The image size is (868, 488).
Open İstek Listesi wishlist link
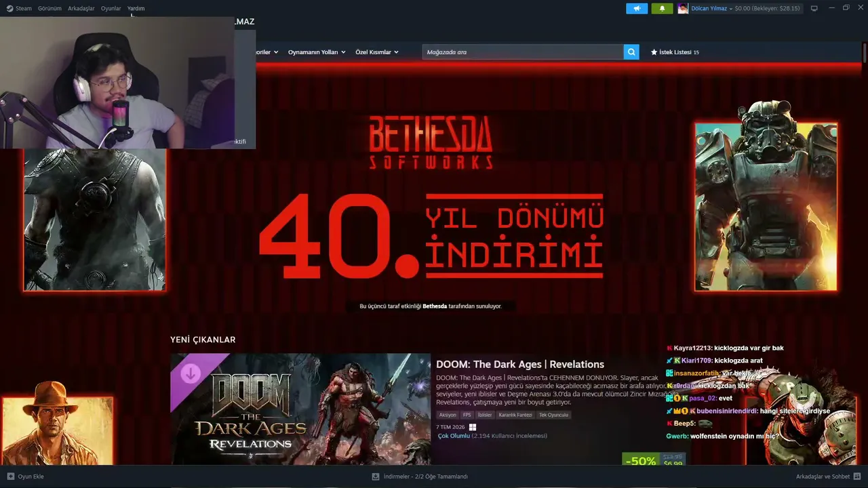pyautogui.click(x=679, y=52)
